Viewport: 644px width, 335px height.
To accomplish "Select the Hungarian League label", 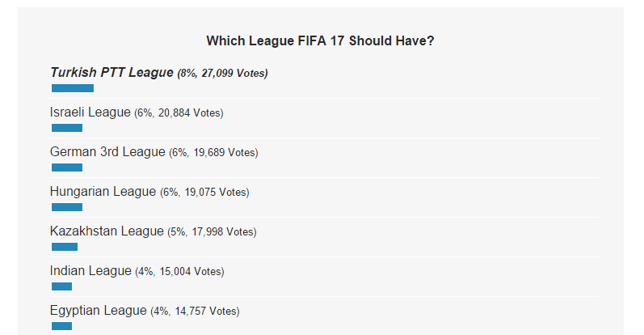I will (x=103, y=191).
